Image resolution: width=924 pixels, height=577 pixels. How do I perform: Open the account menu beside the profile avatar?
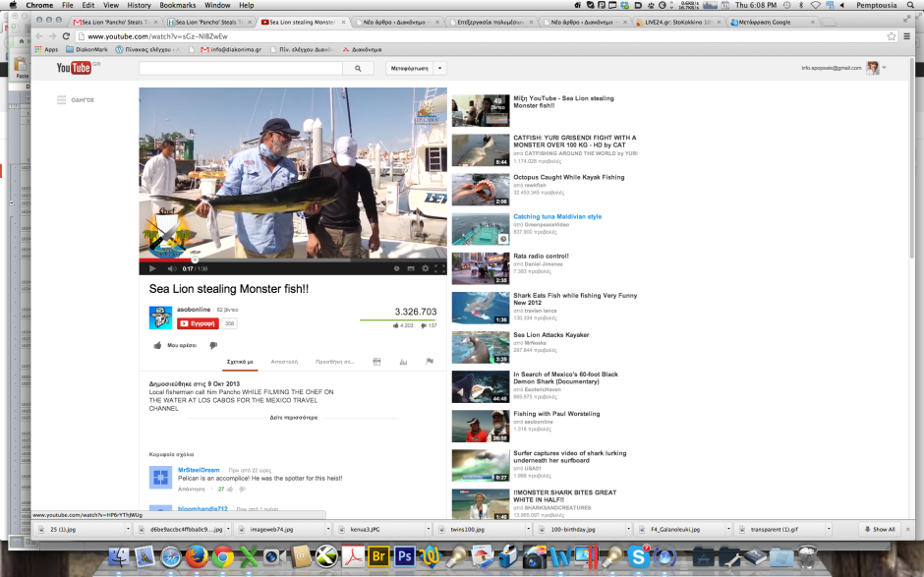point(885,68)
